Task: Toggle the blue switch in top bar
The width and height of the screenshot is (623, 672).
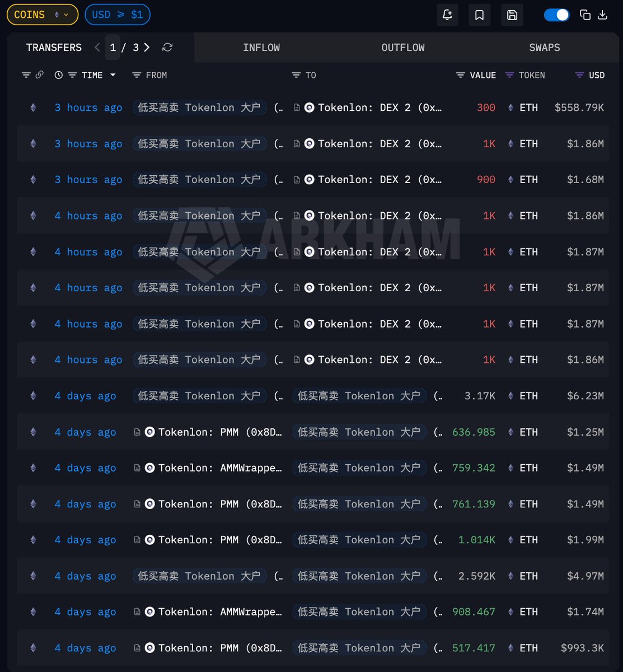Action: pos(556,15)
